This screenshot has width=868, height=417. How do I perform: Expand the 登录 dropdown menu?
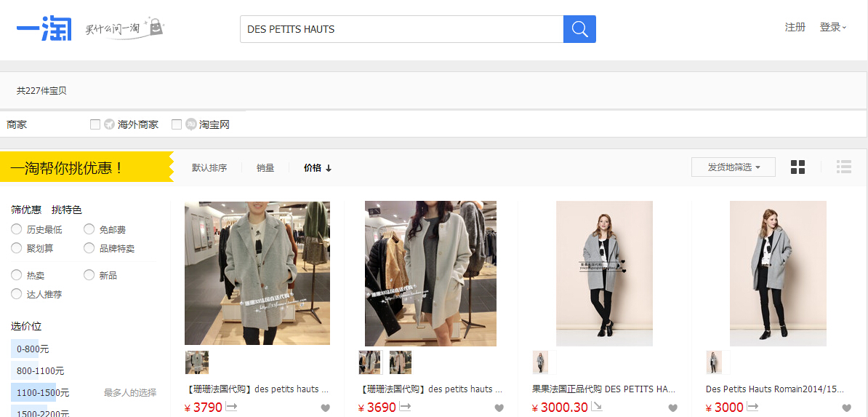tap(833, 27)
